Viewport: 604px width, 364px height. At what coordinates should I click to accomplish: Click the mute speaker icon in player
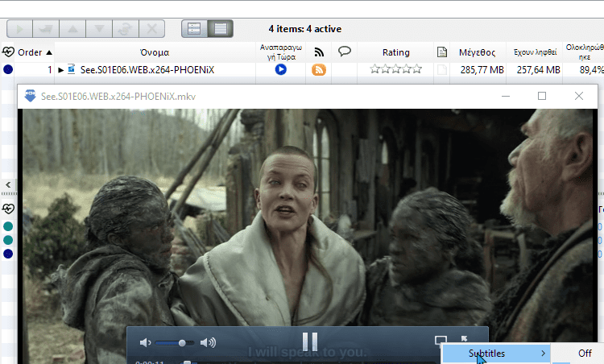145,342
